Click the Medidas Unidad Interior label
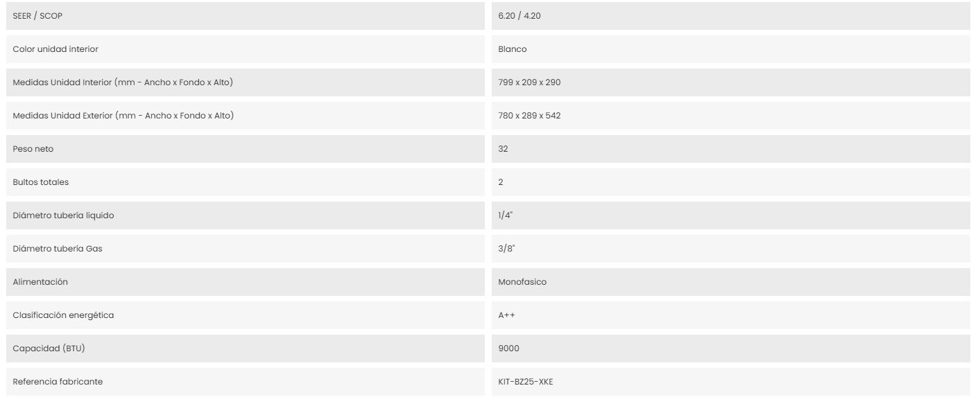The height and width of the screenshot is (406, 980). tap(123, 82)
